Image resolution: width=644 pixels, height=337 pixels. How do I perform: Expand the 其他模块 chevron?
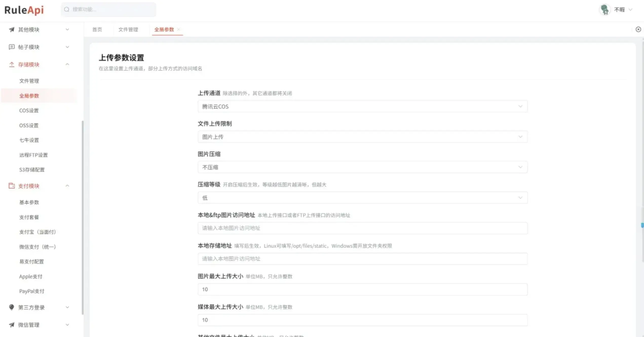(x=67, y=30)
